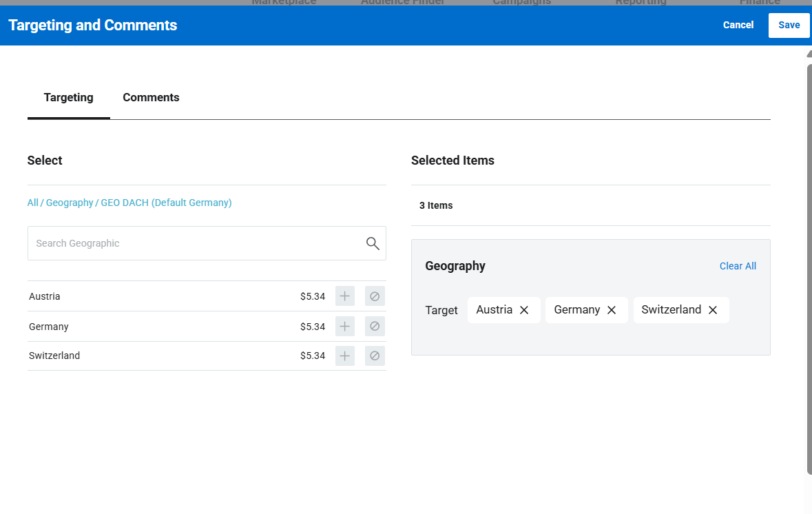Click the exclude icon for Switzerland
The image size is (812, 514).
point(375,356)
